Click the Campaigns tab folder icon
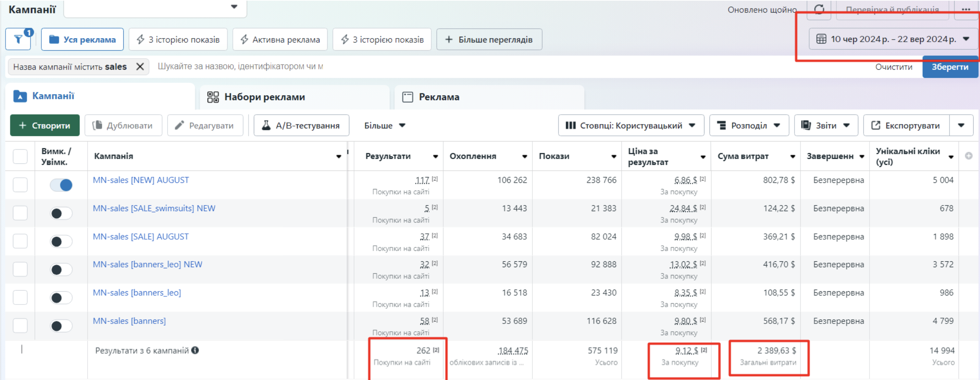 pos(20,96)
